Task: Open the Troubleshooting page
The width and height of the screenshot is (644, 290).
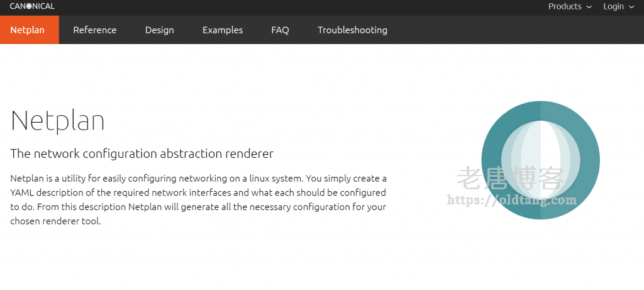Action: pos(352,30)
